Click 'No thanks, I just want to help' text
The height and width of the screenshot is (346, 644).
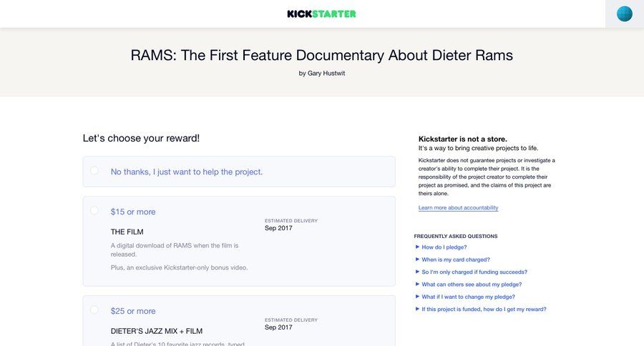186,172
